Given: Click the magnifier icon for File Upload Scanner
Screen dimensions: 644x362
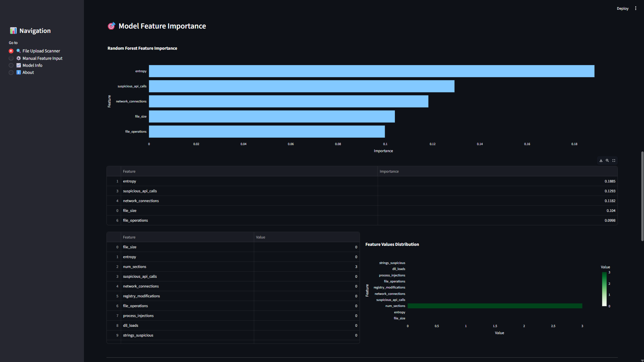Looking at the screenshot, I should tap(18, 51).
